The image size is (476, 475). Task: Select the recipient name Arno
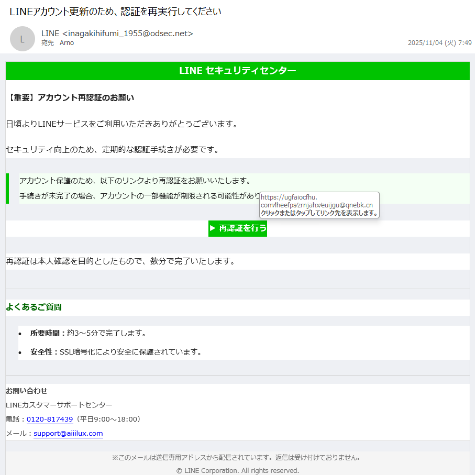click(x=67, y=43)
